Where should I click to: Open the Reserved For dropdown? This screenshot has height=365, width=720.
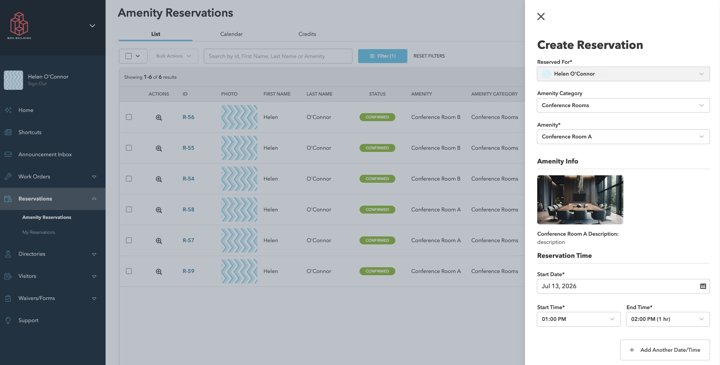point(623,74)
